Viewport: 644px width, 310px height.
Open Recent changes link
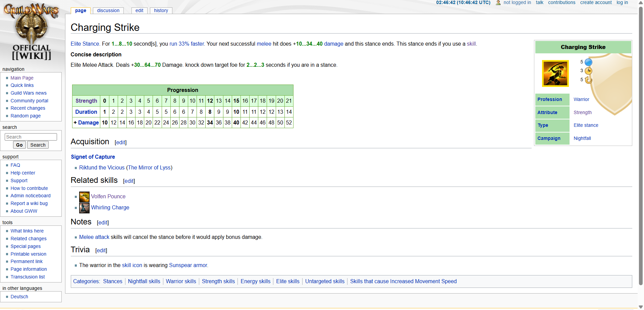point(28,108)
